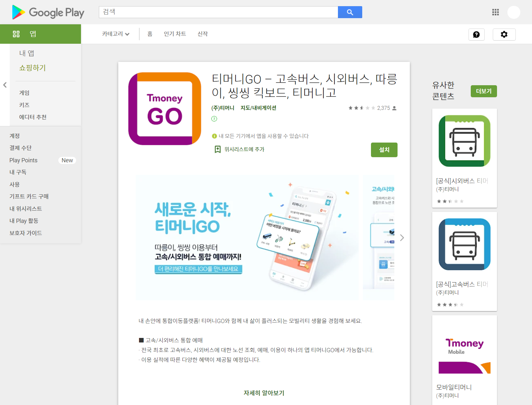Expand the 카테고리 dropdown
Screen dimensions: 532x405
pyautogui.click(x=115, y=34)
